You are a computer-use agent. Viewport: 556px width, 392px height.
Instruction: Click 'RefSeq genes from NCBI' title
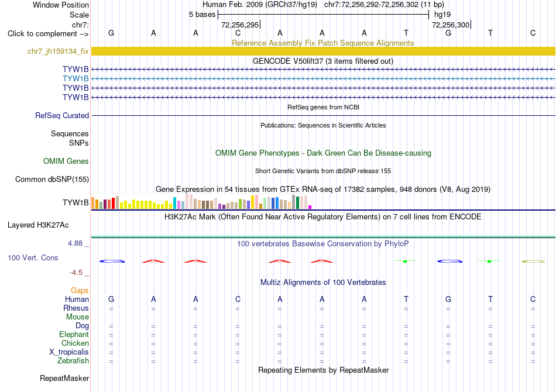[x=324, y=107]
